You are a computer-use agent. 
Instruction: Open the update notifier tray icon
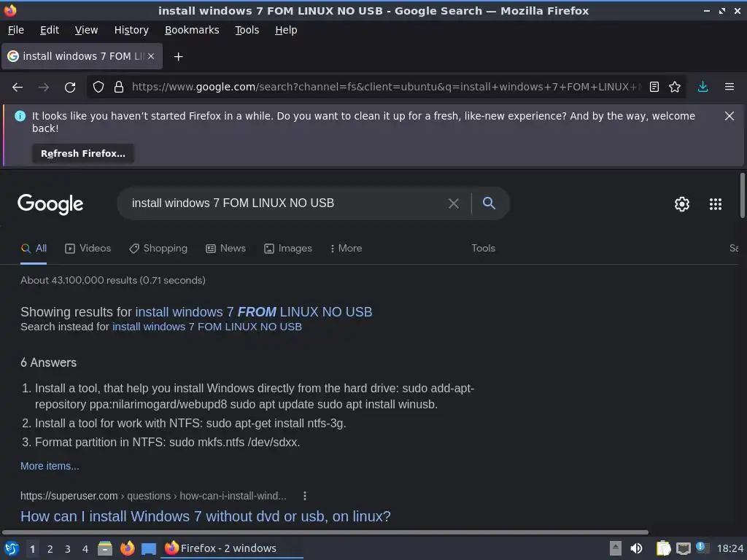(702, 548)
